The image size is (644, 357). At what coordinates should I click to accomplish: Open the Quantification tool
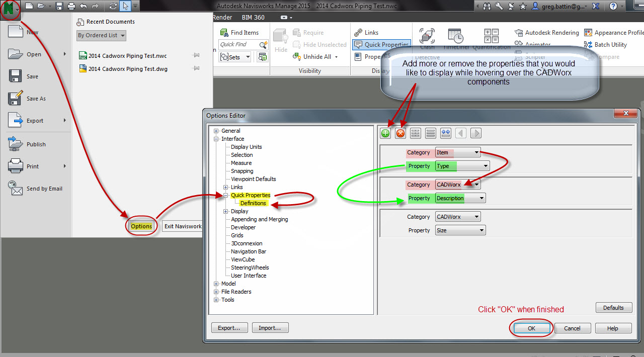pyautogui.click(x=491, y=37)
